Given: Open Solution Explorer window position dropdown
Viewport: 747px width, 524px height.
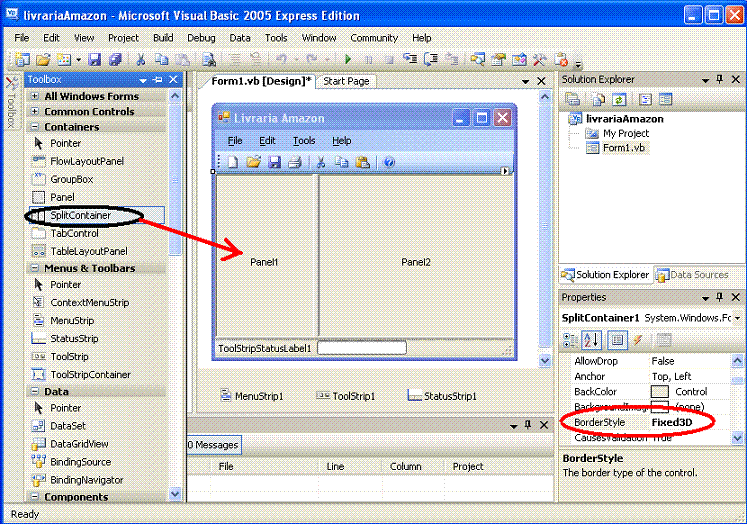Looking at the screenshot, I should 706,80.
